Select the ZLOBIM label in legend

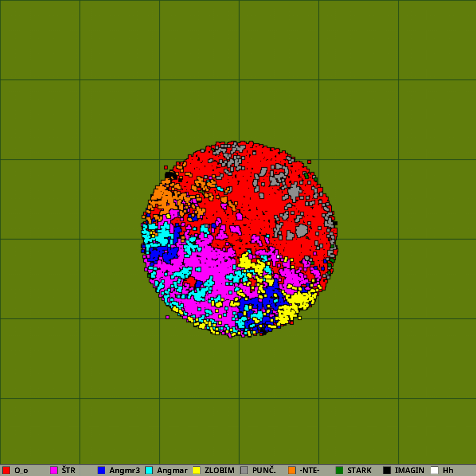219,470
